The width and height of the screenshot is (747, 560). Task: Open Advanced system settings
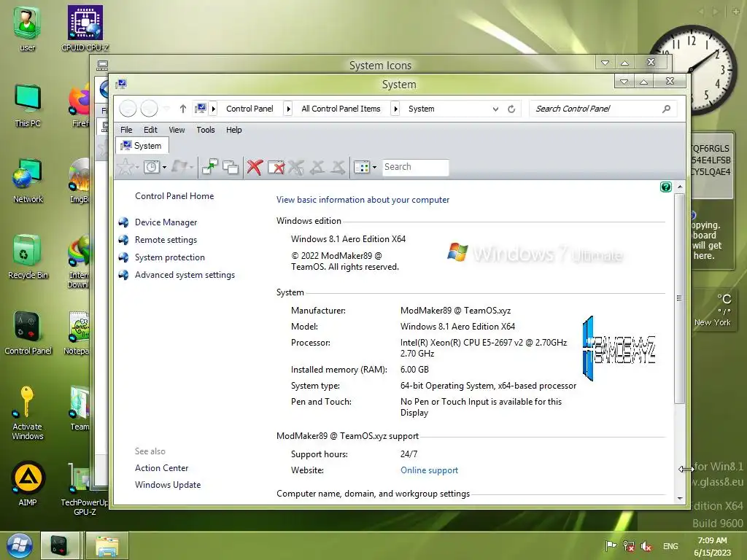coord(185,275)
